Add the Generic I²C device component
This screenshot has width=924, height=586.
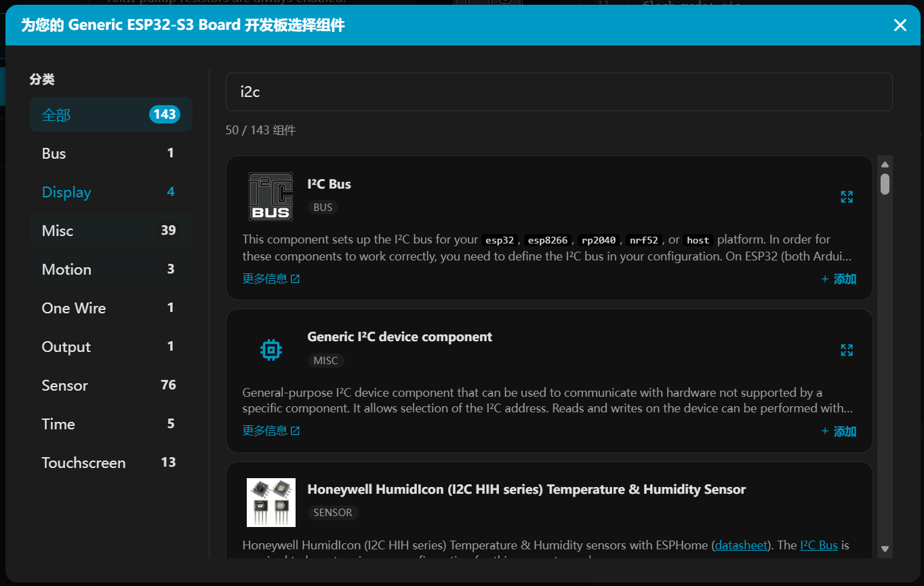pyautogui.click(x=839, y=431)
